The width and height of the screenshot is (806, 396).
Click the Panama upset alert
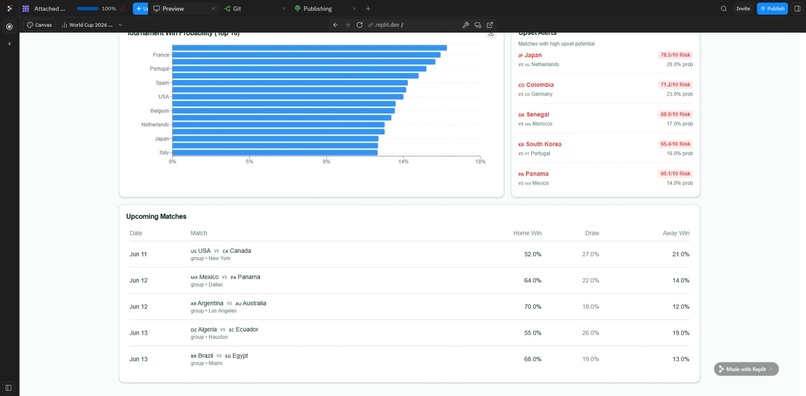(x=606, y=178)
